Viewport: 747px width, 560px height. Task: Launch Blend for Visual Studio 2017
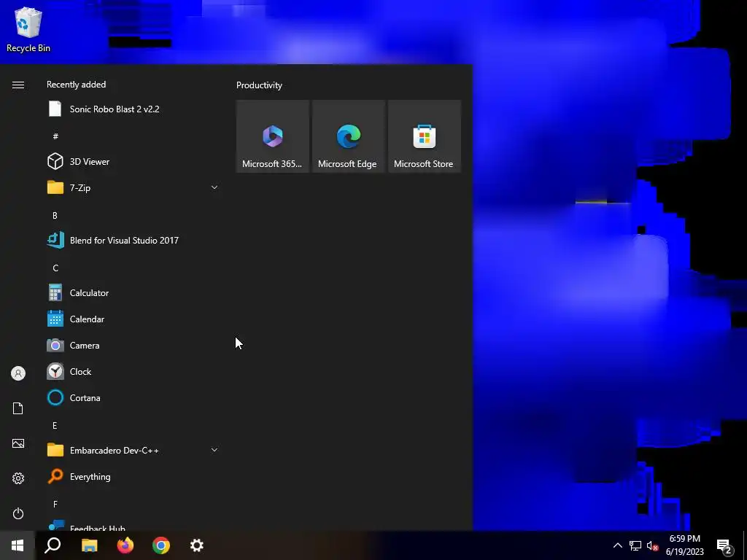[x=133, y=241]
